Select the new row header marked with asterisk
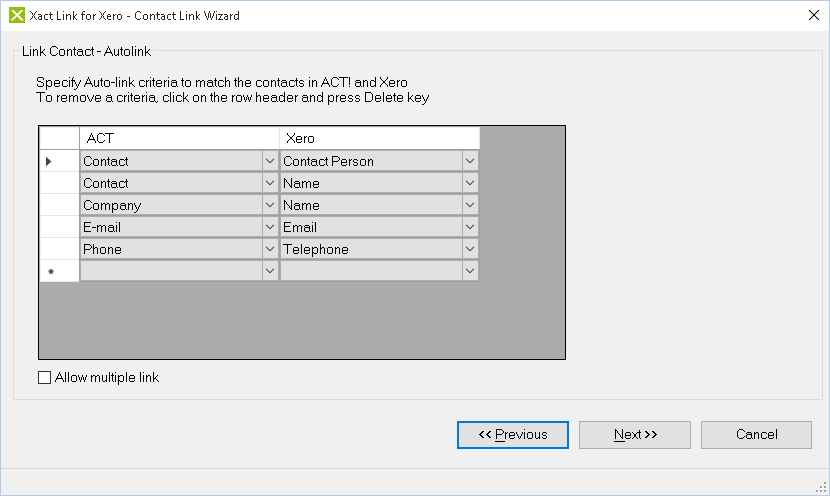Image resolution: width=830 pixels, height=496 pixels. (59, 271)
